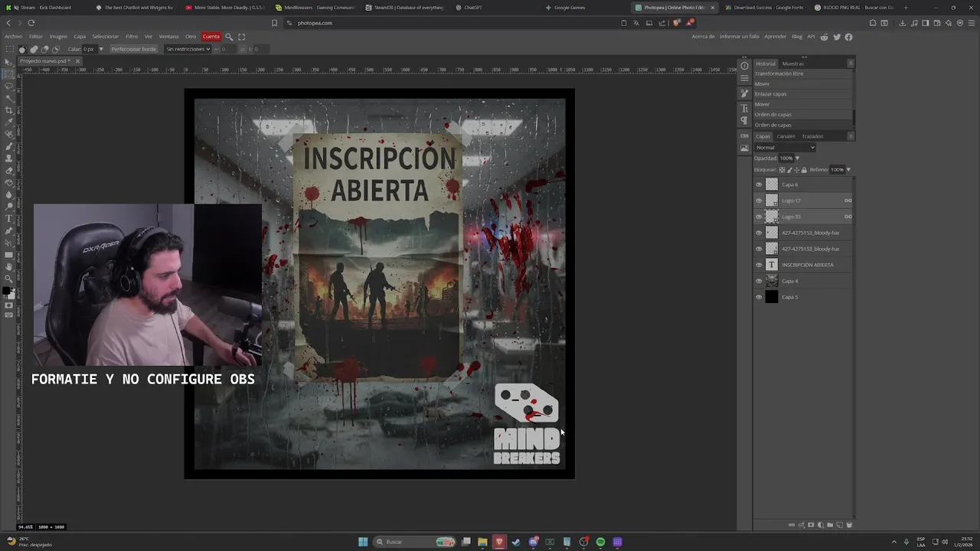
Task: Open the Acerca de link
Action: coord(704,37)
